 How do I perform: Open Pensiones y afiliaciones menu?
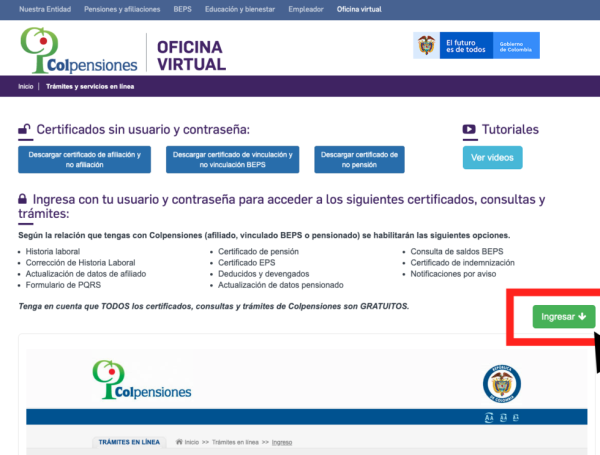coord(122,9)
